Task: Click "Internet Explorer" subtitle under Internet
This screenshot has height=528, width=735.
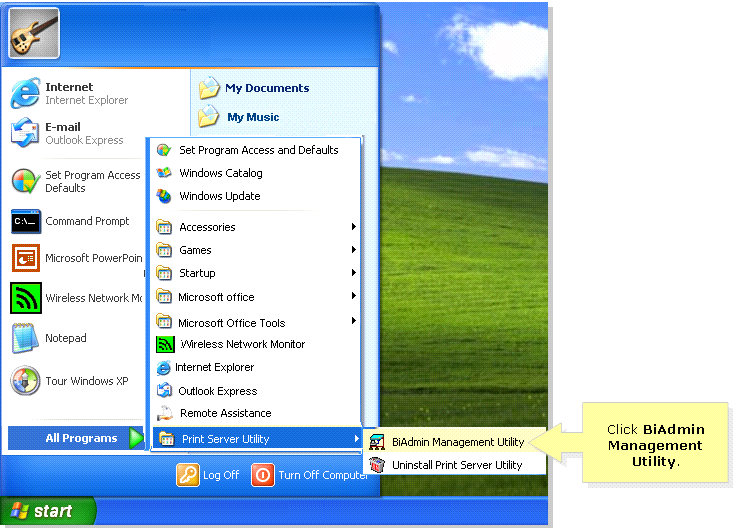Action: pos(86,100)
